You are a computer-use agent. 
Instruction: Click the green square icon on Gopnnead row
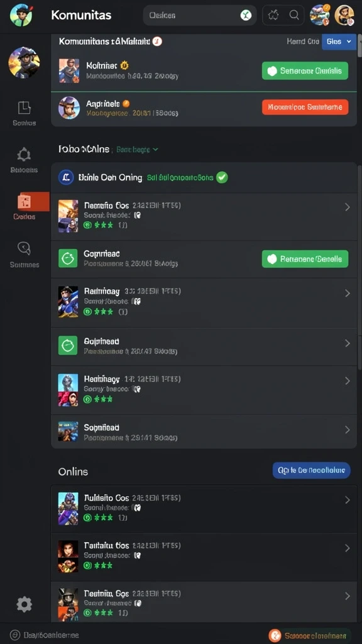coord(68,258)
